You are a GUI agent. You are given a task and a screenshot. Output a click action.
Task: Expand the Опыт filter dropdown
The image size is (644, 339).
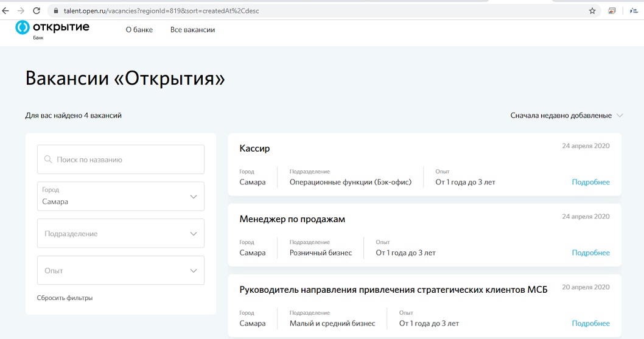click(x=121, y=271)
